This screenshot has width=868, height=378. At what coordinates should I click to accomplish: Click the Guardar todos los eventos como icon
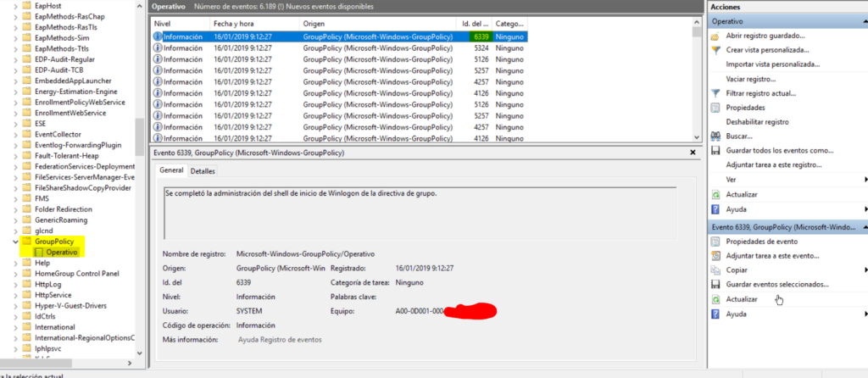pos(716,151)
